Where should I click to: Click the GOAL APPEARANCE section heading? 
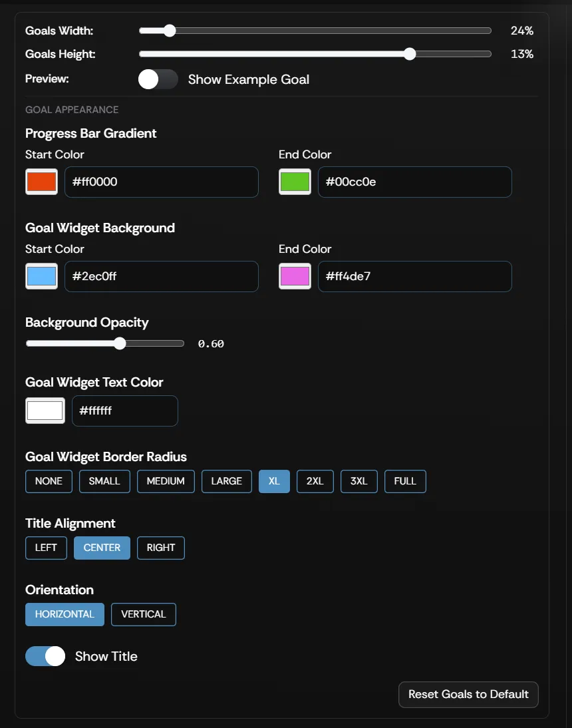coord(72,110)
